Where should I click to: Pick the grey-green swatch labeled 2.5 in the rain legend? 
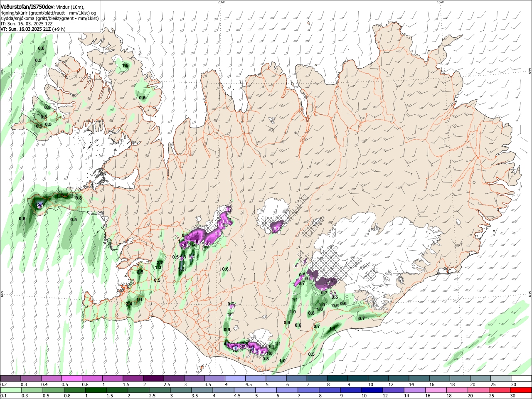tap(159, 390)
